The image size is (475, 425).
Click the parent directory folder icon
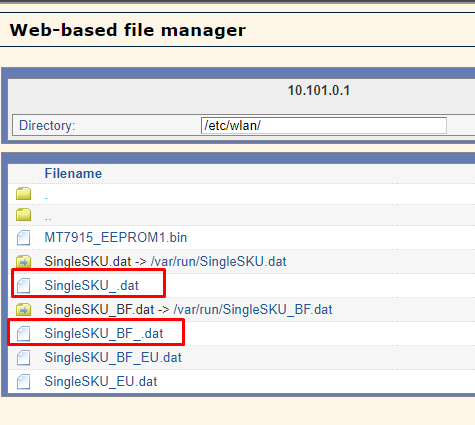[23, 214]
